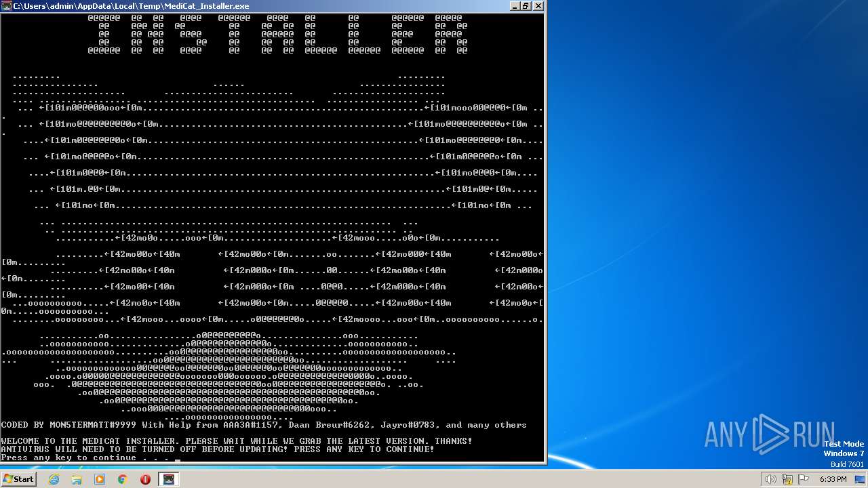Open the console window system menu icon
This screenshot has height=488, width=868.
pos(7,6)
